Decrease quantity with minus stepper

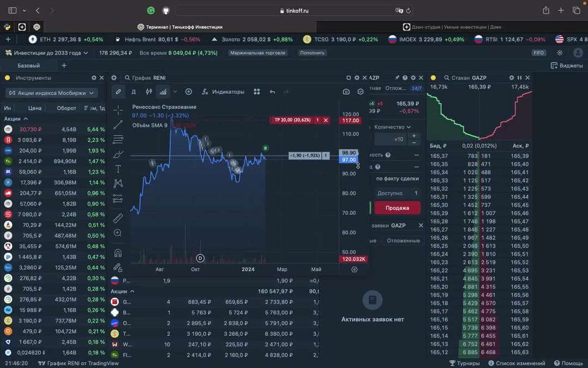414,143
